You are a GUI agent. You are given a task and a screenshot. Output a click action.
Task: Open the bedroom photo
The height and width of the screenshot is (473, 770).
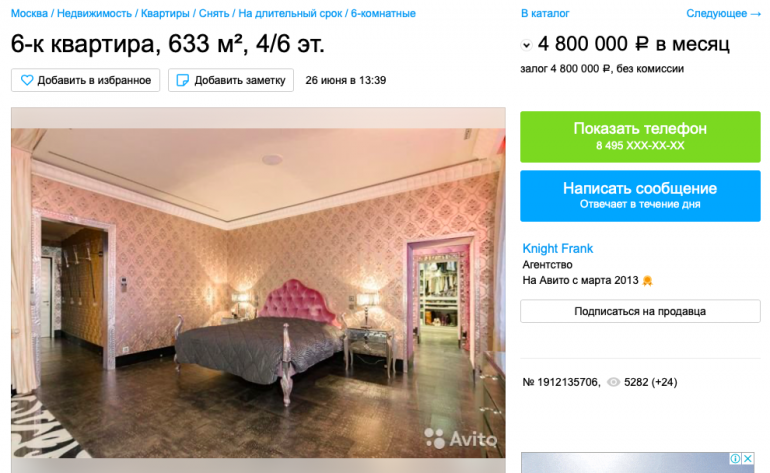click(258, 293)
